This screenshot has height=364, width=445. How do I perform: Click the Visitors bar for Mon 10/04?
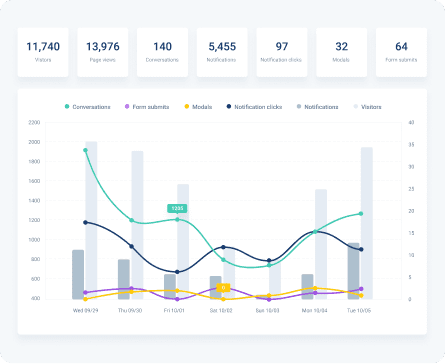321,244
